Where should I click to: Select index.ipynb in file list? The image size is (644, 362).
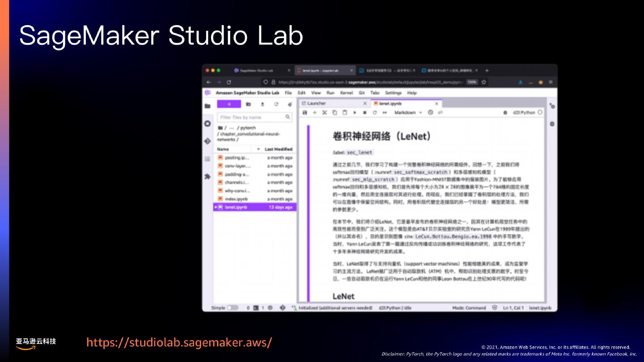click(x=254, y=199)
